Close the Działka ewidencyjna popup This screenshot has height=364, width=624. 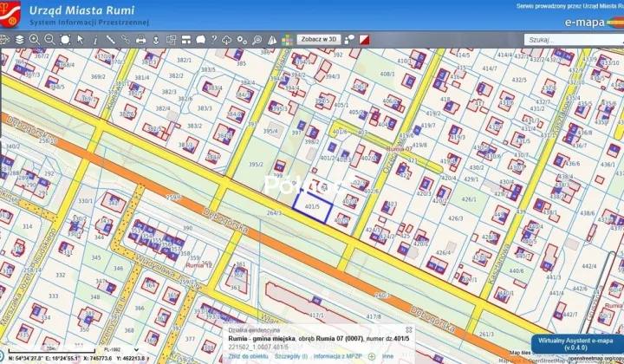pos(409,330)
